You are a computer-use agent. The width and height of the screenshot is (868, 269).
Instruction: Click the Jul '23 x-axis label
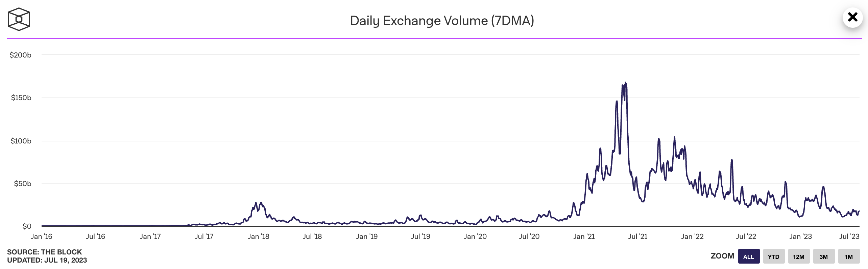coord(849,237)
